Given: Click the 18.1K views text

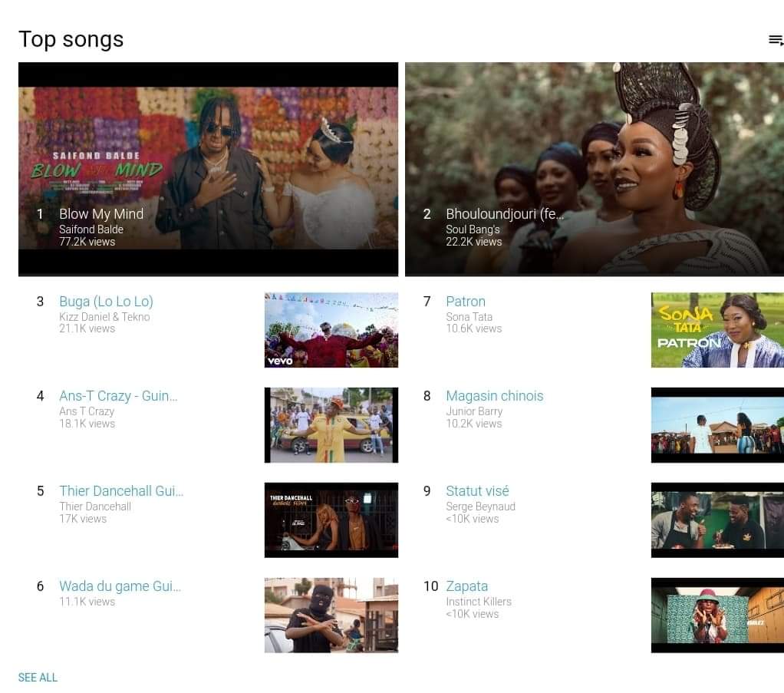Looking at the screenshot, I should pyautogui.click(x=87, y=424).
